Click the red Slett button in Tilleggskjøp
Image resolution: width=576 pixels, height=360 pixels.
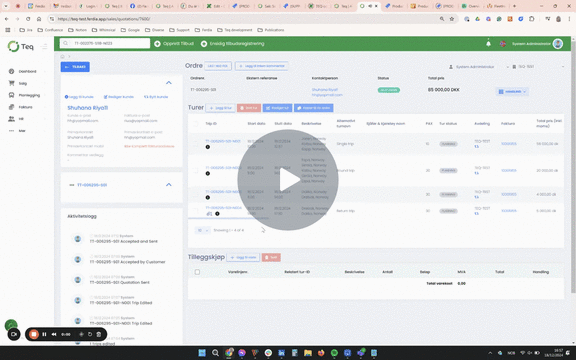(x=271, y=258)
